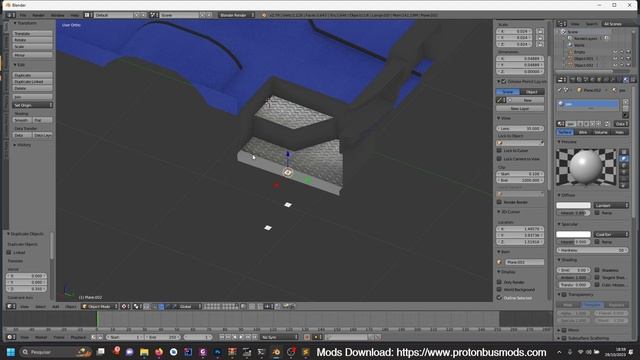Click the pivot point selector icon

[x=138, y=306]
